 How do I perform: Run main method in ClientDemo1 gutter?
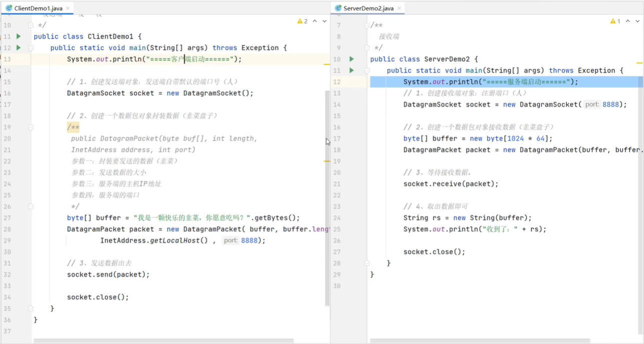(19, 48)
